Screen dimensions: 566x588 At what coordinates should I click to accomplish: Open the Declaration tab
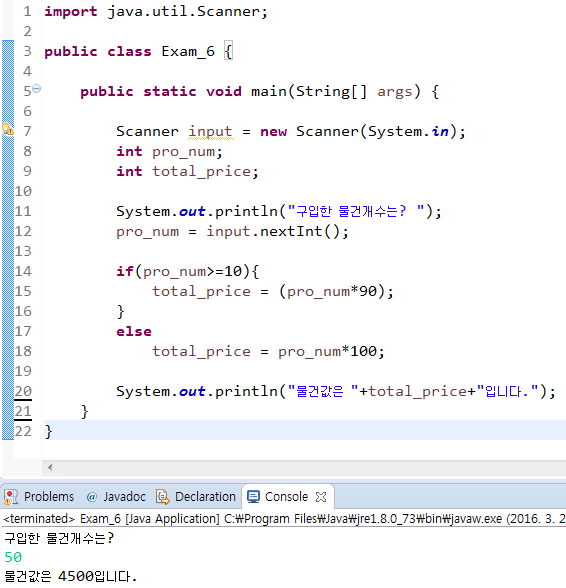pyautogui.click(x=205, y=496)
